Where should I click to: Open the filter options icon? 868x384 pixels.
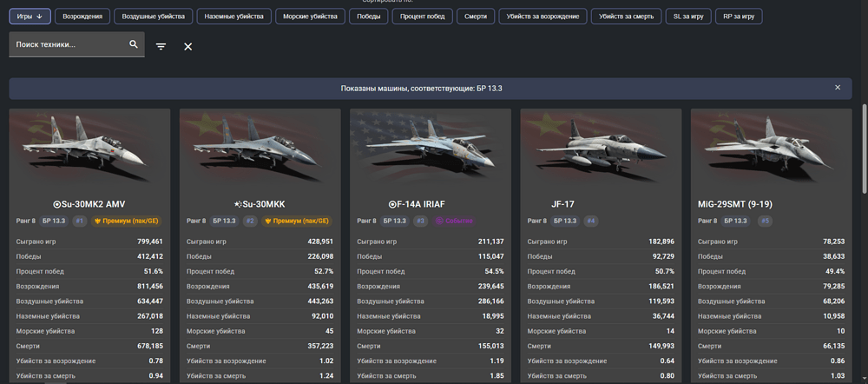161,47
